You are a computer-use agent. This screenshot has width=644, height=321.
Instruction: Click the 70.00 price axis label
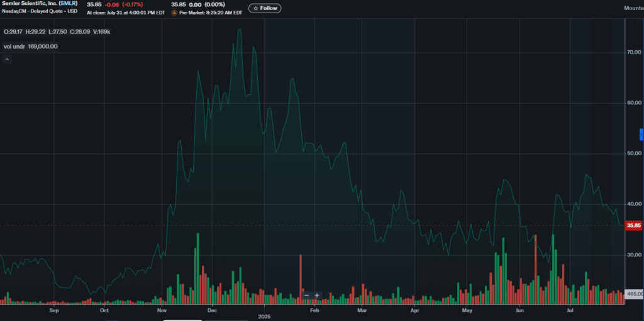point(634,53)
